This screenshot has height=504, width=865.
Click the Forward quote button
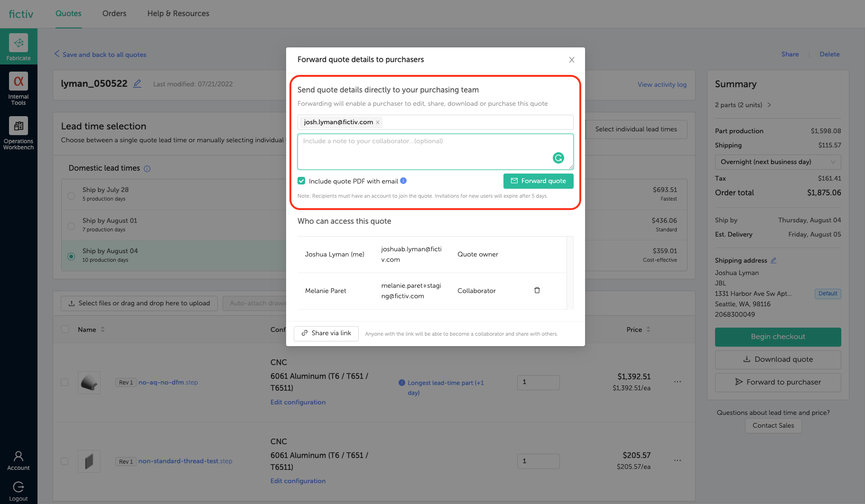pyautogui.click(x=538, y=181)
